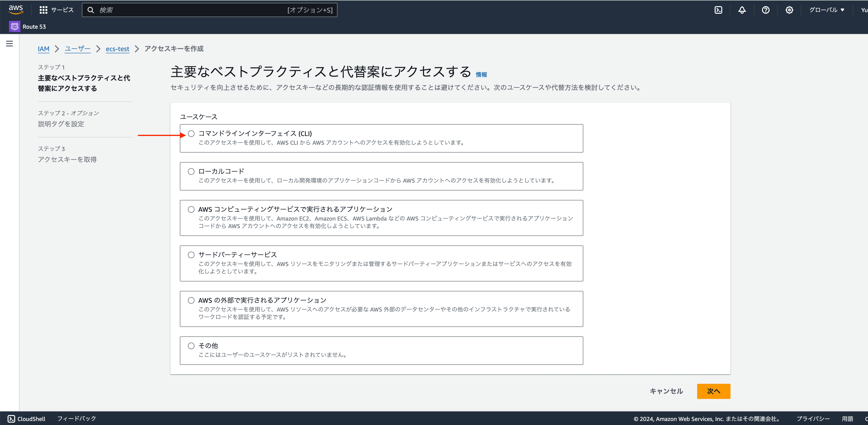
Task: Click the Route 53 shortcut icon
Action: pos(14,26)
